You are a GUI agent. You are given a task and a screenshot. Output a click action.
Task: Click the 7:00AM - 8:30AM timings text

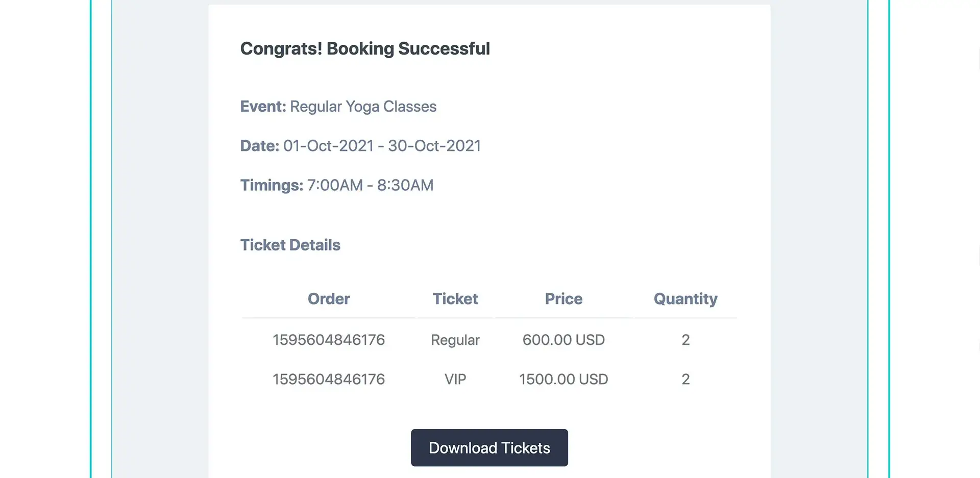370,185
